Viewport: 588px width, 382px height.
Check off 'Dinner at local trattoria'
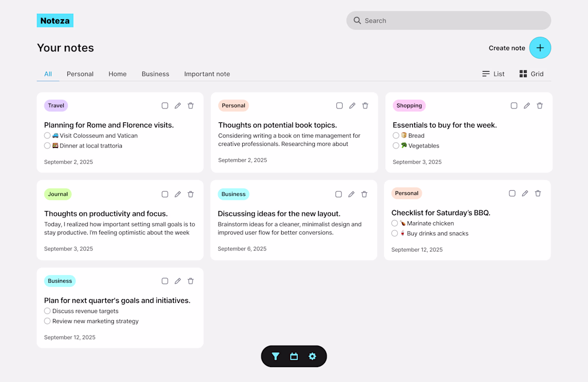tap(47, 145)
